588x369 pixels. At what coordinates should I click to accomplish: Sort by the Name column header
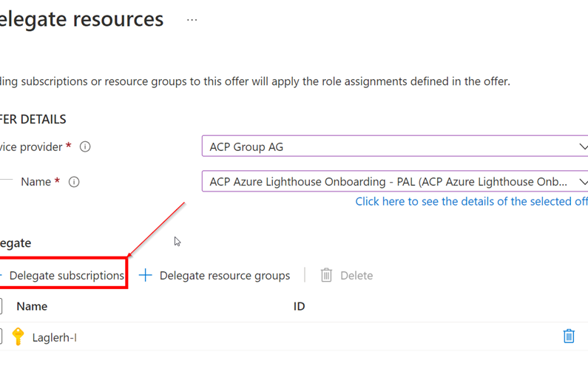[32, 306]
